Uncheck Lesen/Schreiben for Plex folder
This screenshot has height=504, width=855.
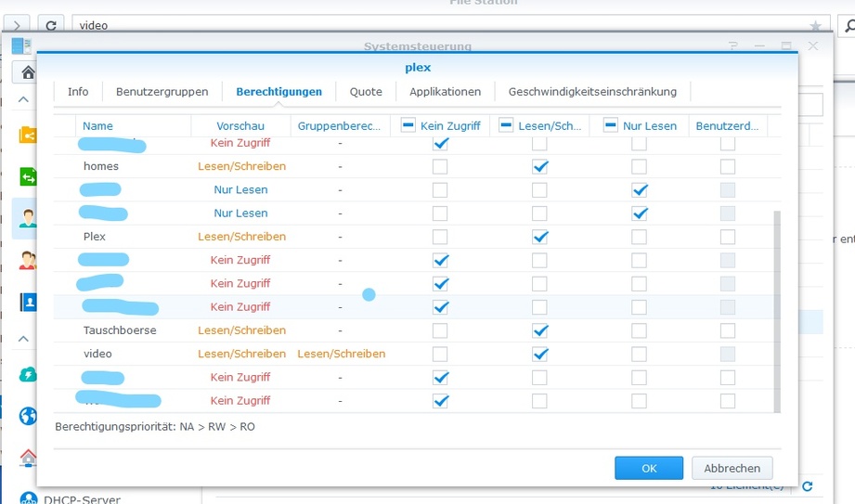pos(539,237)
